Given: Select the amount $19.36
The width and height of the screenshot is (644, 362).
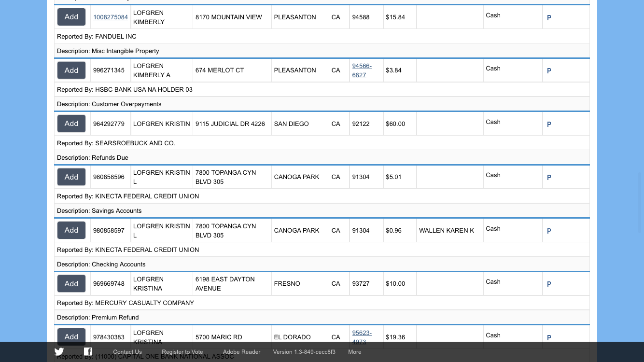Looking at the screenshot, I should coord(395,337).
